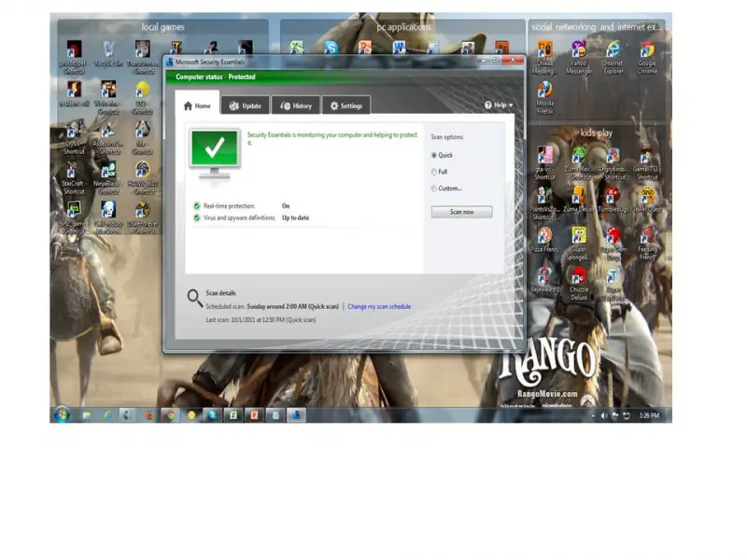Click the Scan details magnifier icon
This screenshot has width=747, height=560.
tap(195, 298)
